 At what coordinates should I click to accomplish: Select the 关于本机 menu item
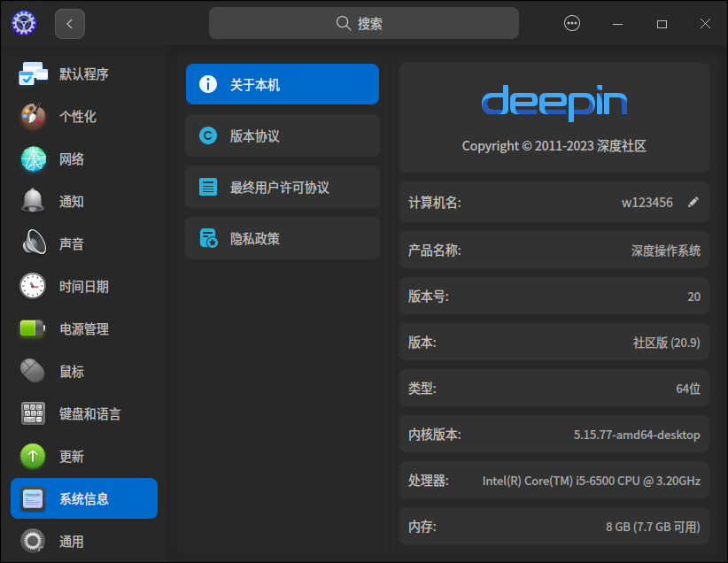pyautogui.click(x=283, y=84)
